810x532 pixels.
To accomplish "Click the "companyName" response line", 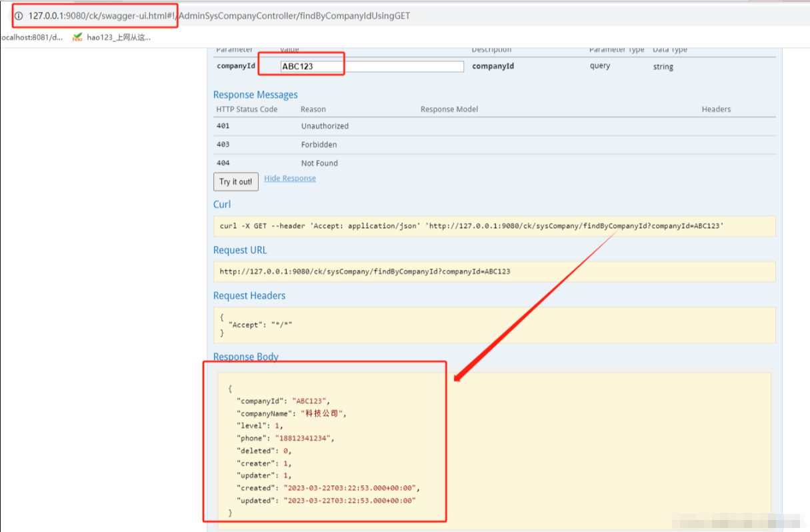I will click(291, 413).
